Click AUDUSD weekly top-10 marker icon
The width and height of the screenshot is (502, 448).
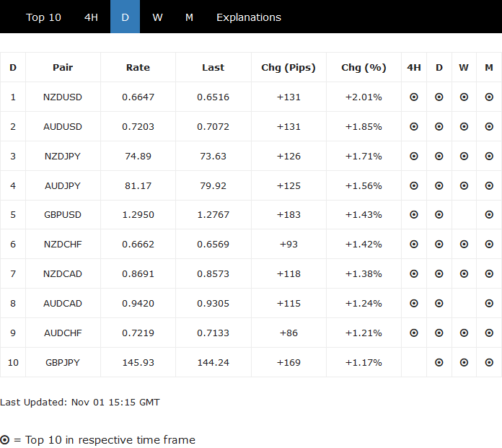click(x=464, y=126)
